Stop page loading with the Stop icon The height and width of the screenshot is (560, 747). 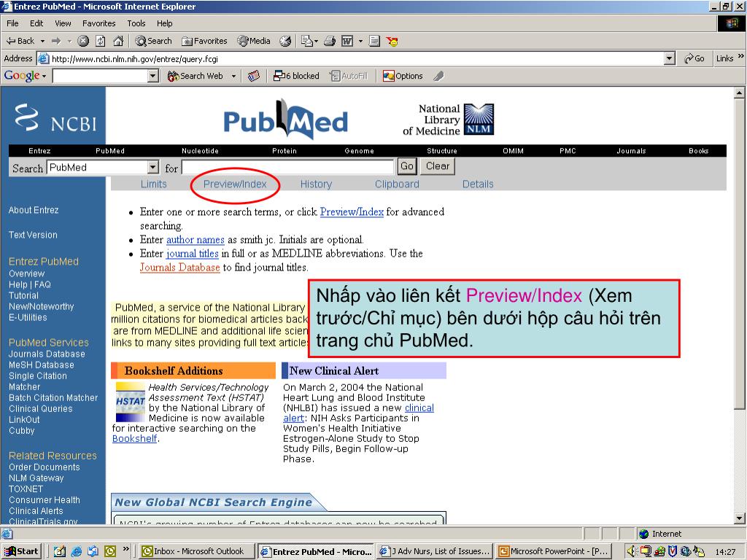[x=83, y=41]
